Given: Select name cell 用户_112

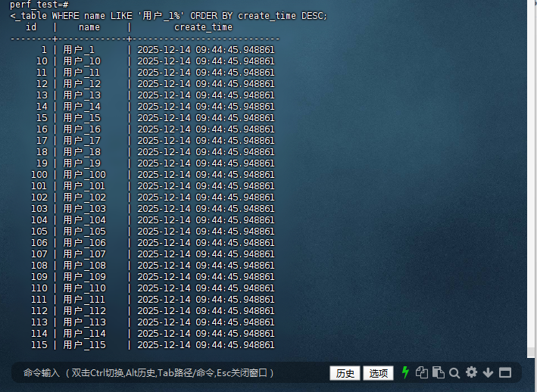Looking at the screenshot, I should [84, 310].
